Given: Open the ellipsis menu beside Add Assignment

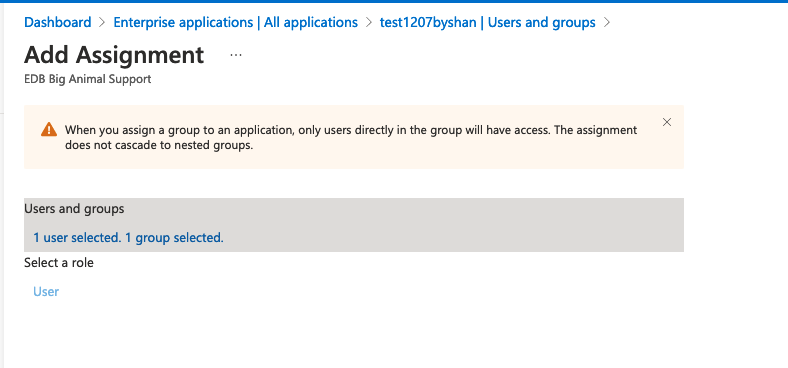Looking at the screenshot, I should pos(236,55).
